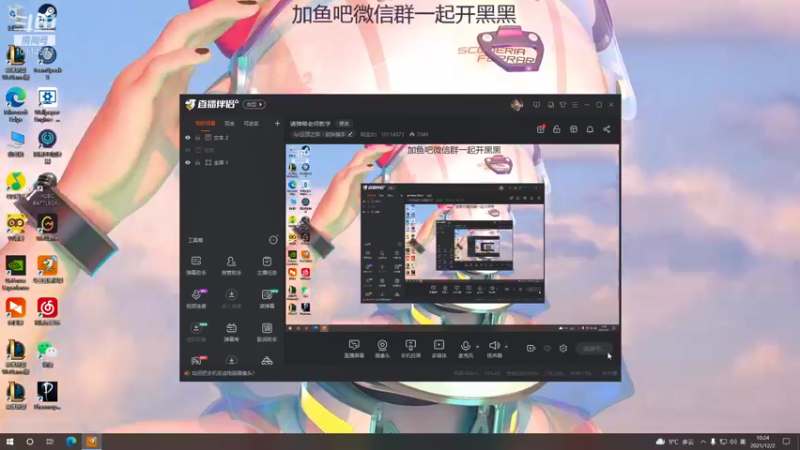
Task: Add a 手机投屏 phone mirroring source
Action: point(410,349)
